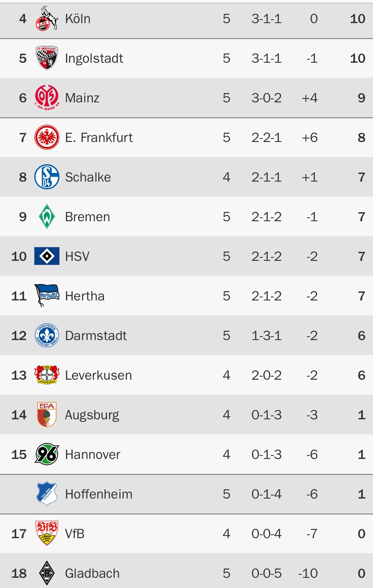Tap the Werder Bremen diamond logo
Viewport: 373px width, 588px height.
pyautogui.click(x=47, y=216)
